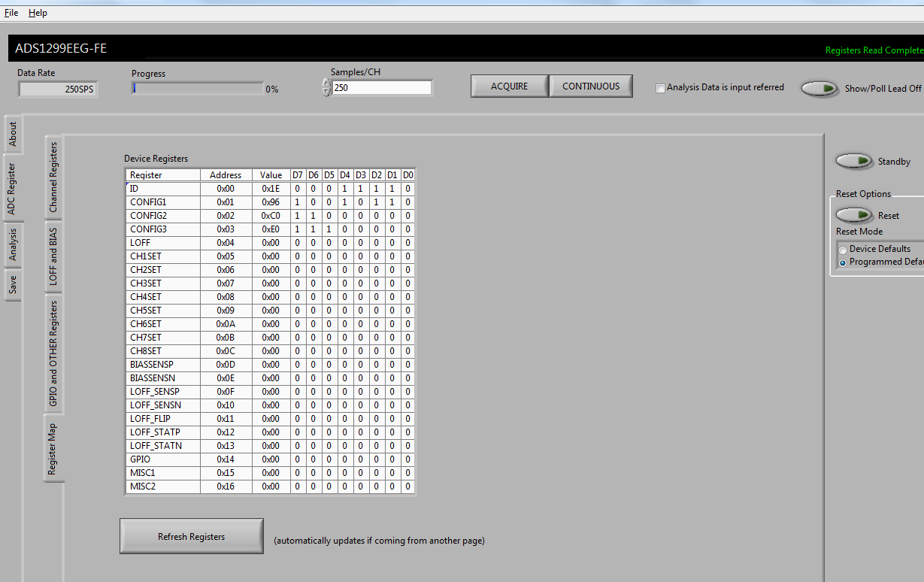924x582 pixels.
Task: Select the CH8SET register name
Action: click(x=146, y=351)
